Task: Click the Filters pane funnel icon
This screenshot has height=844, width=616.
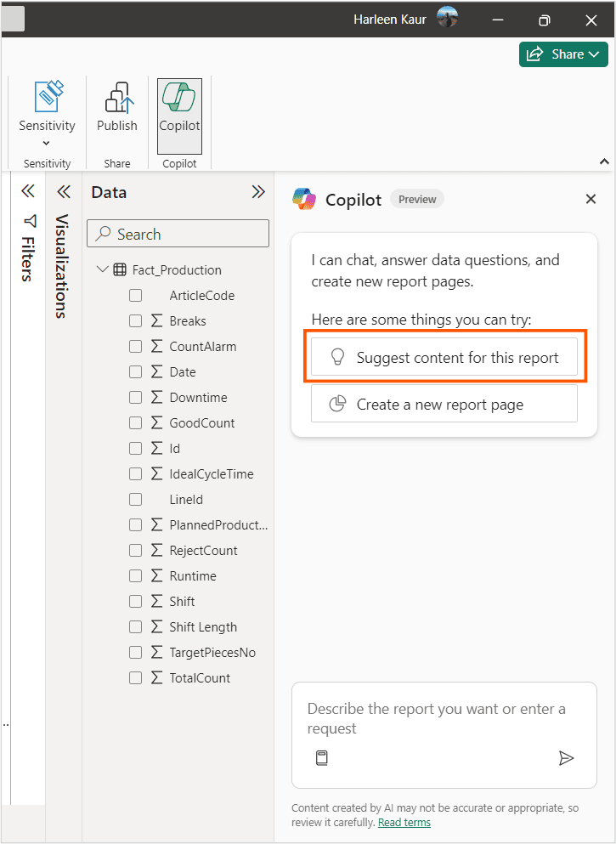Action: pos(30,221)
